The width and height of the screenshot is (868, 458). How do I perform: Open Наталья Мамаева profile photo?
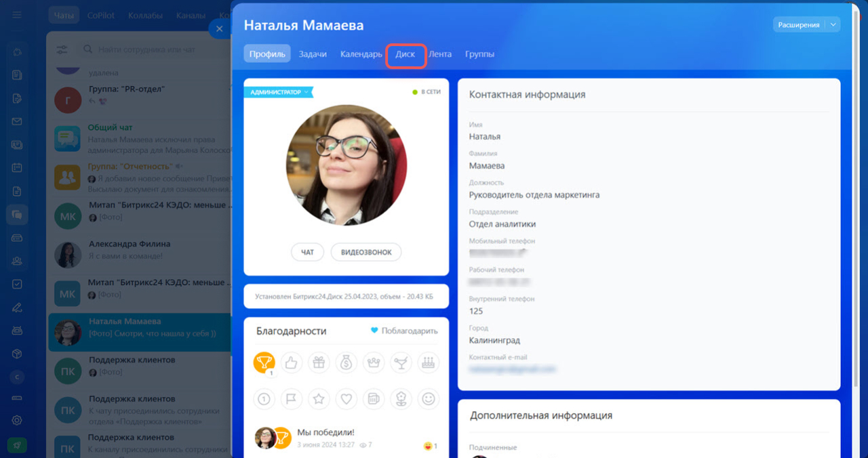click(x=346, y=165)
